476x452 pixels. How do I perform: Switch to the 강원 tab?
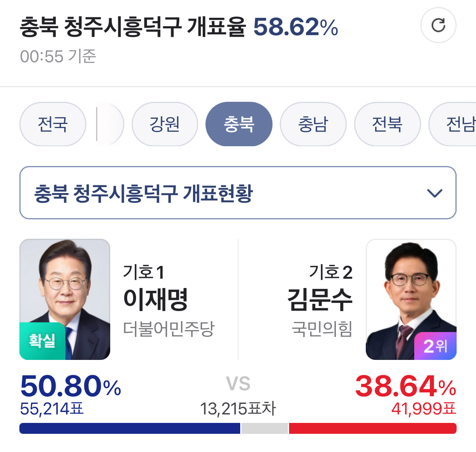tap(165, 124)
